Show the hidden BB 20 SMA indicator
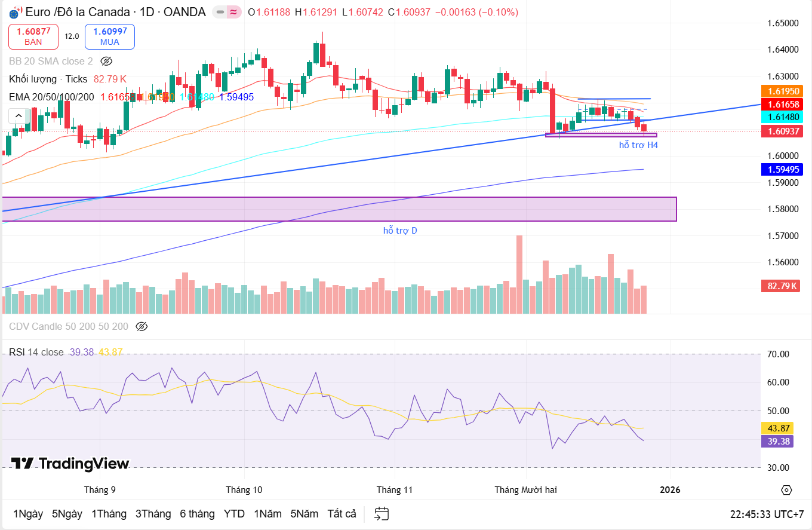 pos(106,61)
